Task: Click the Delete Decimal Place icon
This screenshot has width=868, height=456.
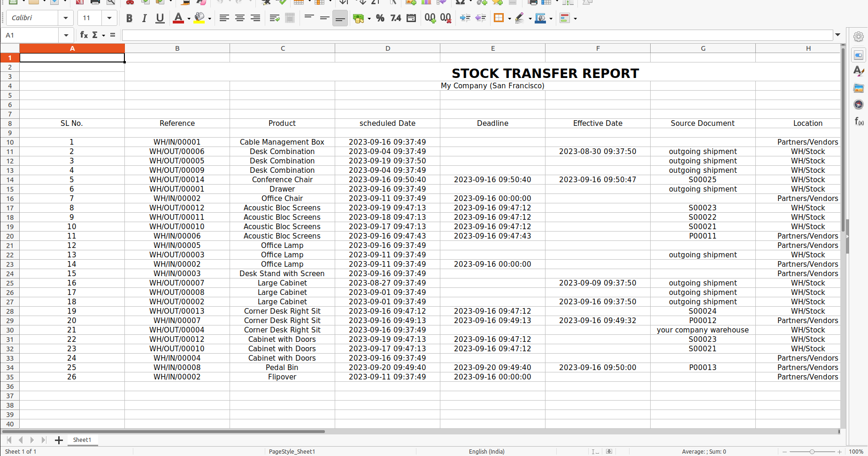Action: [x=446, y=18]
